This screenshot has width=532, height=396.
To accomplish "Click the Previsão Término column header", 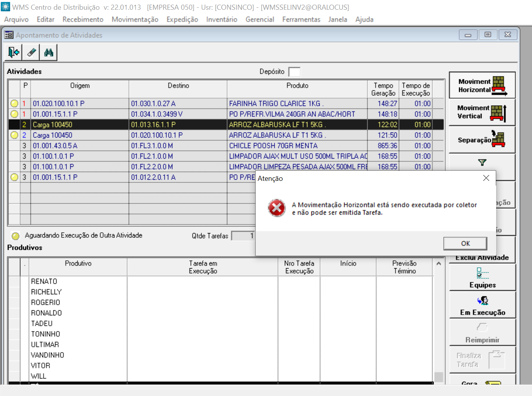I will 405,267.
